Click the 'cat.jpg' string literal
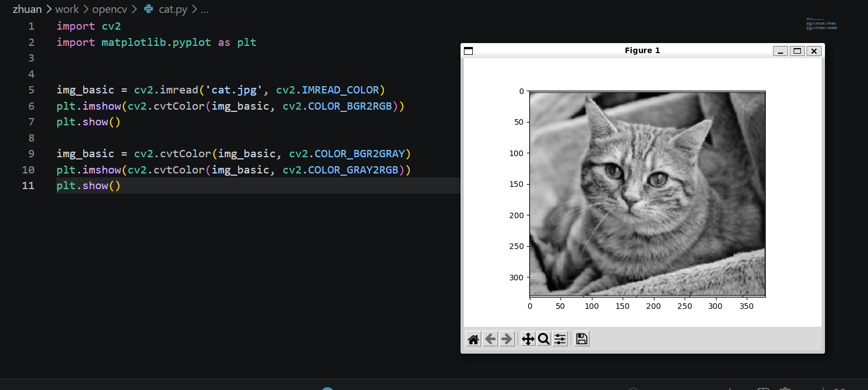 click(235, 90)
